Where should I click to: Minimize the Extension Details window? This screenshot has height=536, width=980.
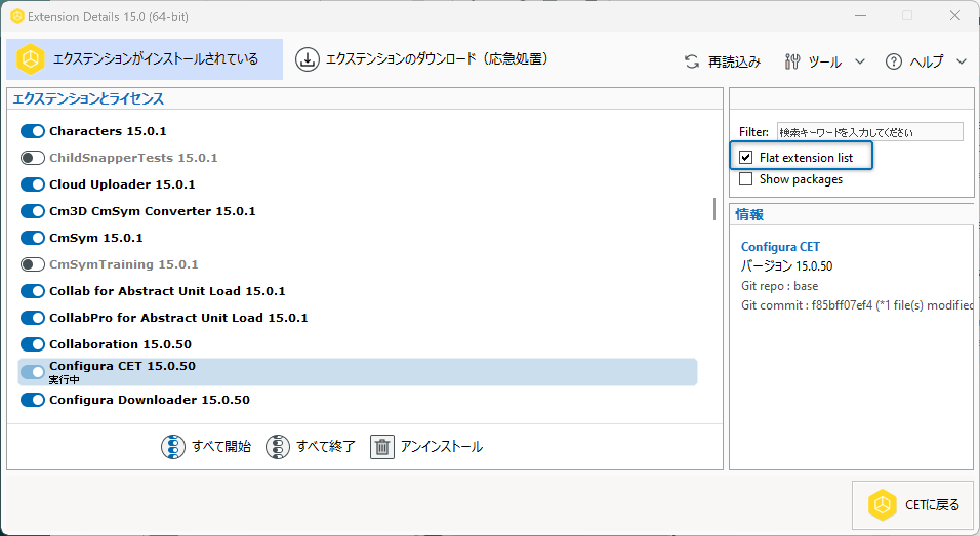[x=861, y=16]
